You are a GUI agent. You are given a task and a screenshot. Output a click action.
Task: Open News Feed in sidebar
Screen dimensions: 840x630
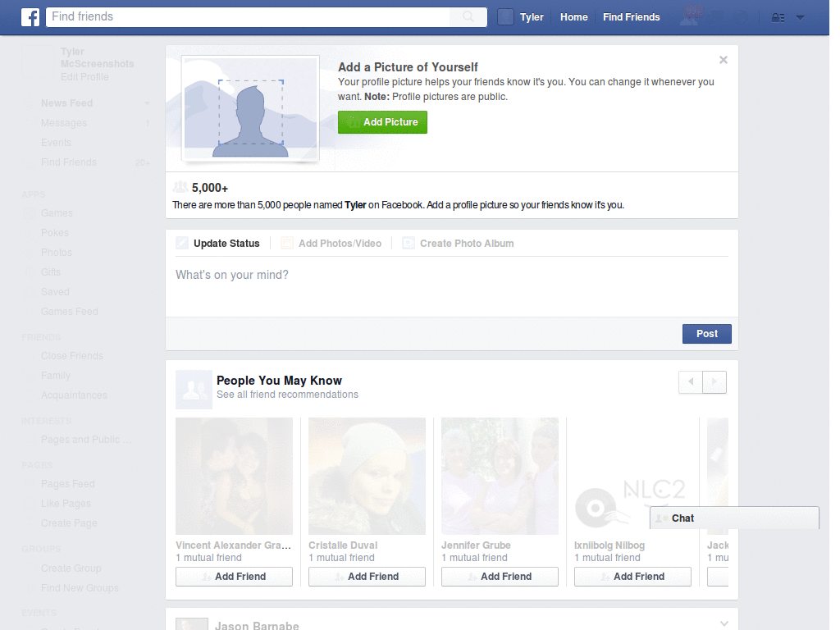(67, 103)
